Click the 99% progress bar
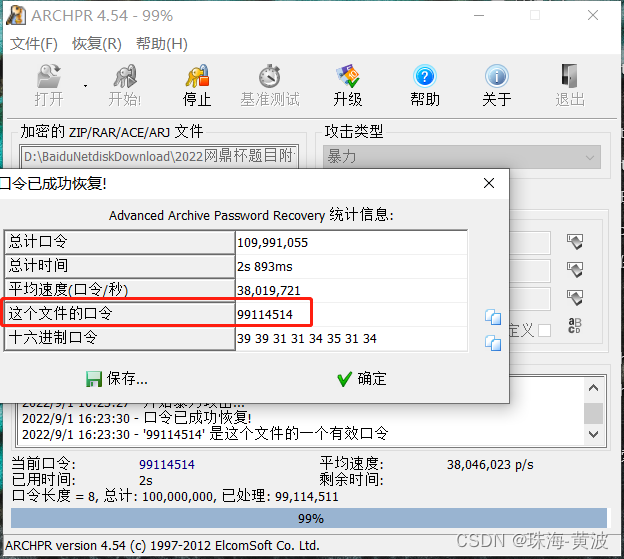Image resolution: width=624 pixels, height=559 pixels. coord(309,518)
